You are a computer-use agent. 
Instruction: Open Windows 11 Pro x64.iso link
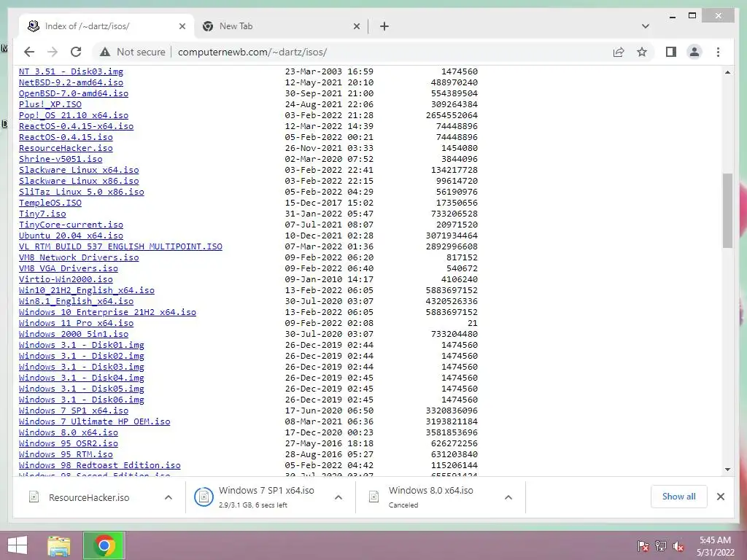[76, 323]
